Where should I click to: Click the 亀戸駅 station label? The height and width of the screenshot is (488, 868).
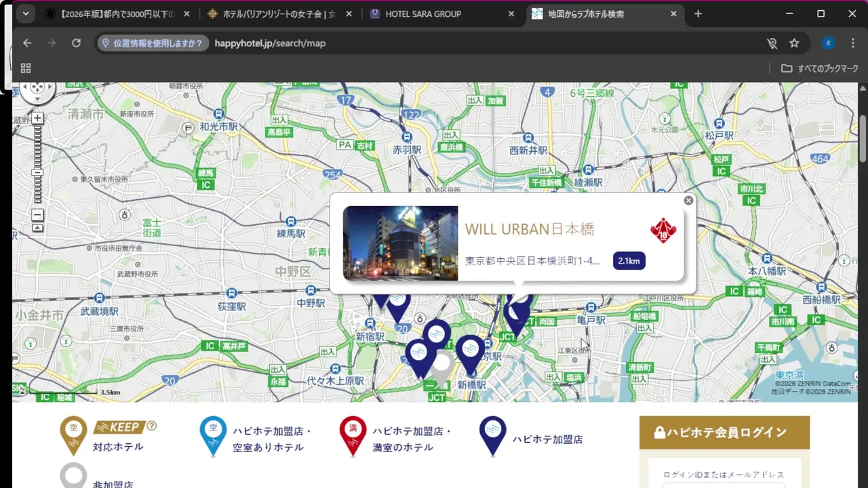coord(591,320)
